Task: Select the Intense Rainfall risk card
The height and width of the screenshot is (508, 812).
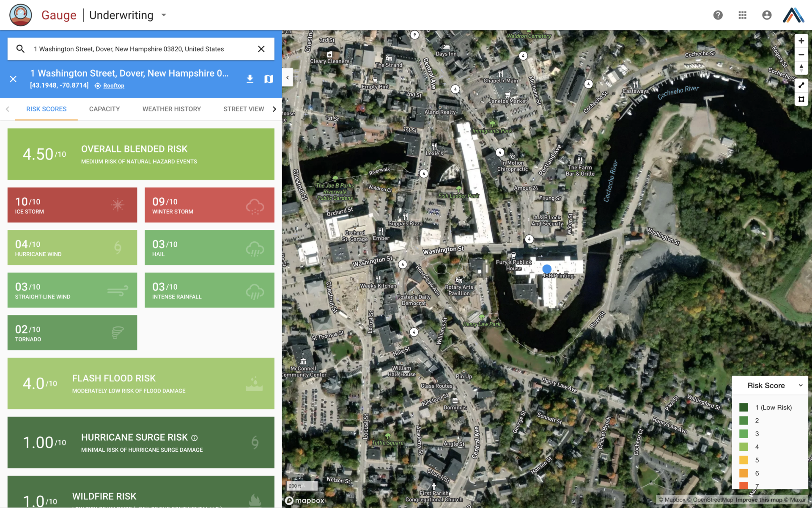Action: [x=209, y=290]
